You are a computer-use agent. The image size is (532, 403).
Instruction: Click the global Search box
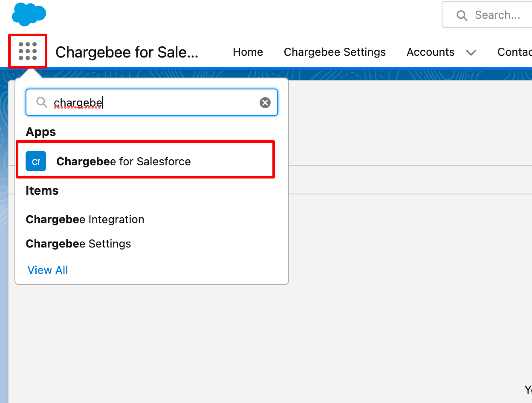click(x=487, y=15)
